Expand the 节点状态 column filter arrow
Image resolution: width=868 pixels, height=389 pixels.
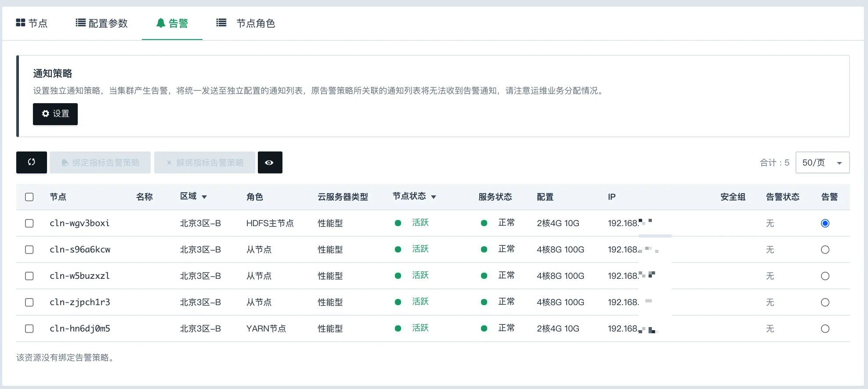(434, 197)
